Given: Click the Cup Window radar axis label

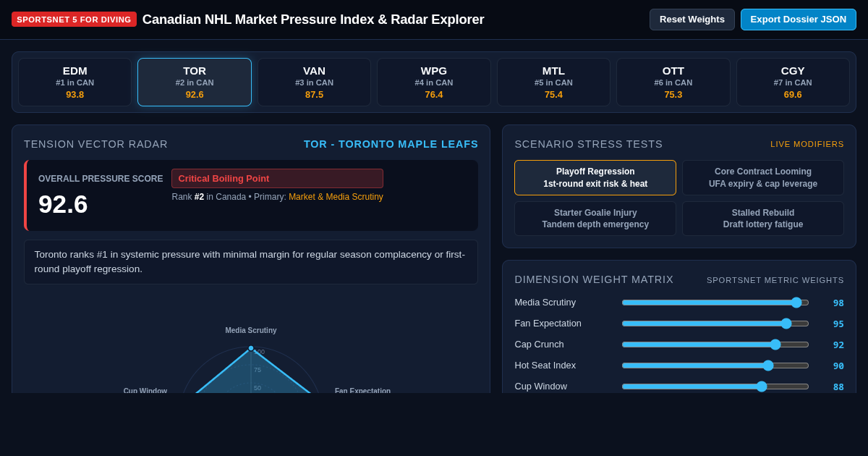Looking at the screenshot, I should tap(145, 391).
